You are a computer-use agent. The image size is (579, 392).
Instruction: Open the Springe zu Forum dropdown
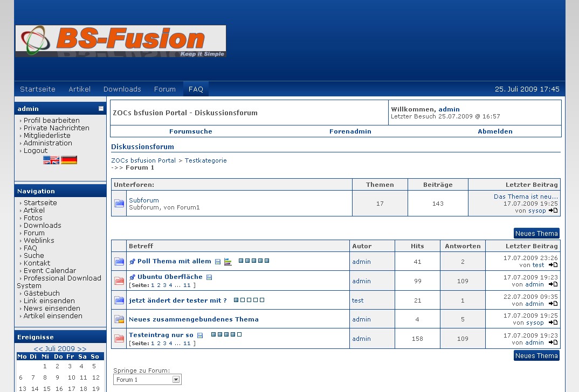(x=176, y=380)
